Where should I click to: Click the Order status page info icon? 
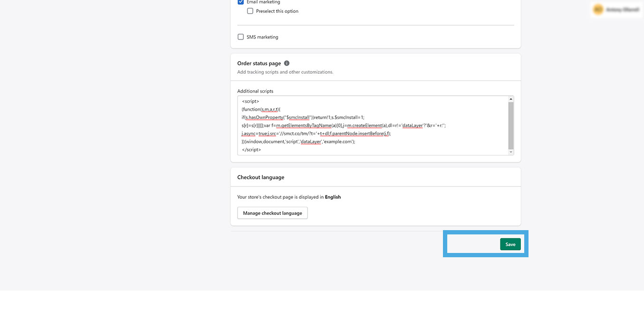coord(287,63)
